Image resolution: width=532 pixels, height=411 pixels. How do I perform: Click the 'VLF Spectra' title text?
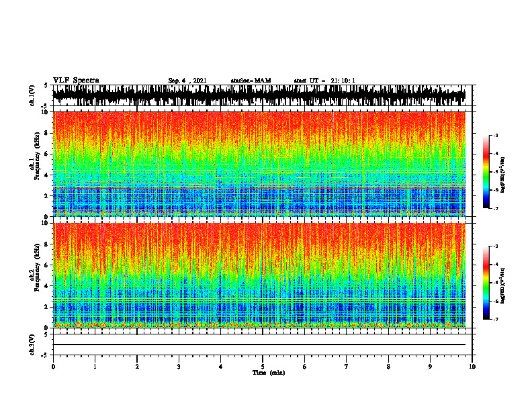tap(76, 81)
